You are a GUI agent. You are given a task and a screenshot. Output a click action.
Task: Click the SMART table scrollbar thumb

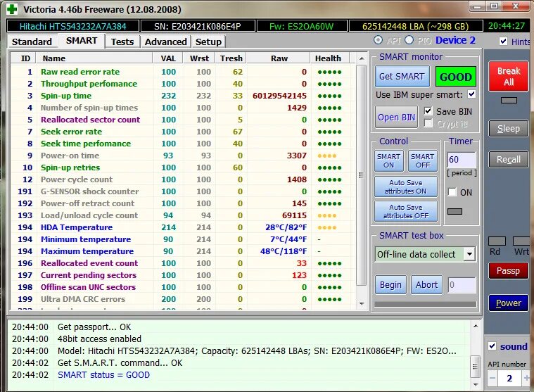[361, 175]
